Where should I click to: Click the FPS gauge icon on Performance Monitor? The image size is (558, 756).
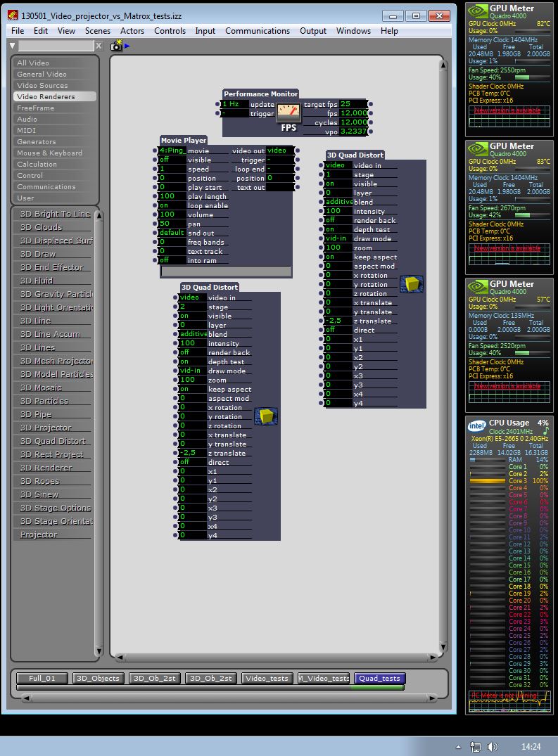[x=288, y=113]
